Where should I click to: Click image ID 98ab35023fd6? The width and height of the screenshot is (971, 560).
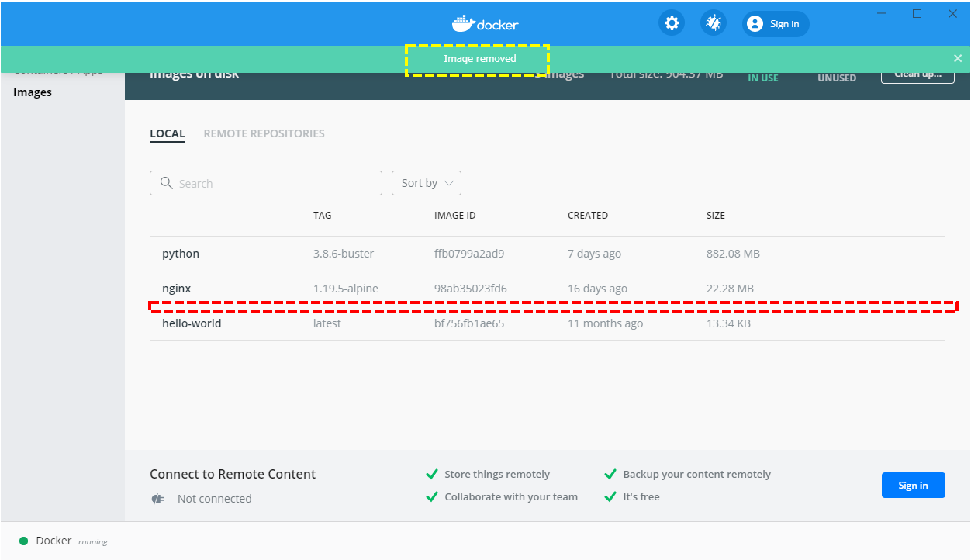point(471,289)
